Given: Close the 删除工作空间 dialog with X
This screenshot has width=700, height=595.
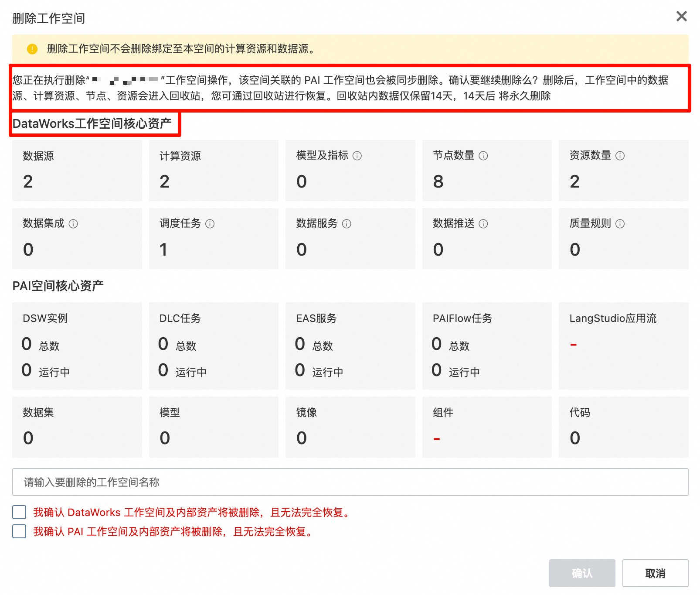Looking at the screenshot, I should 681,16.
